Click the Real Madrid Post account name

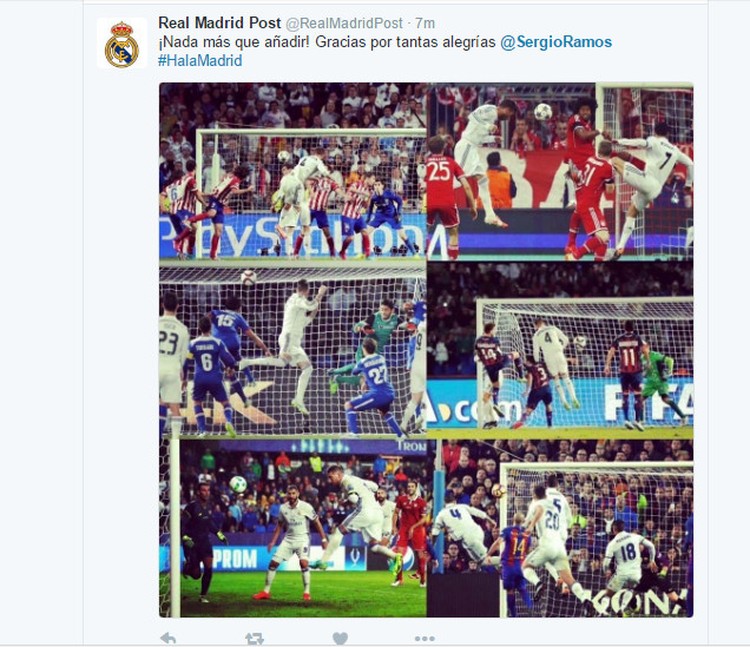(x=220, y=22)
